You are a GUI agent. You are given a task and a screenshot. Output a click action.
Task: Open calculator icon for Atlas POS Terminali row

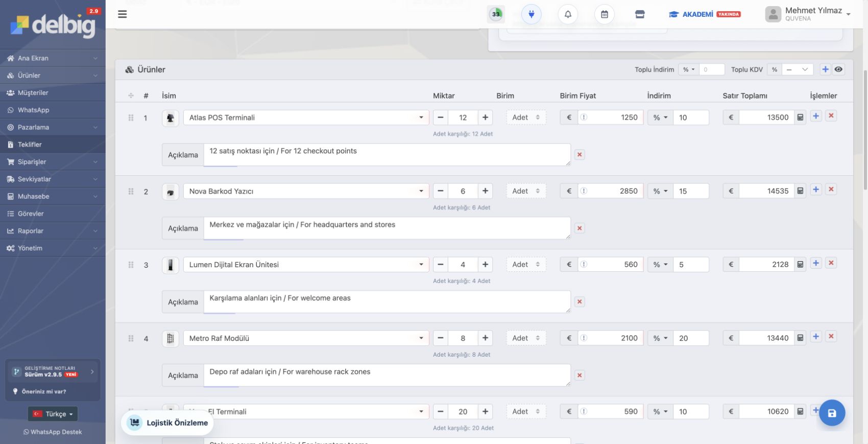800,118
